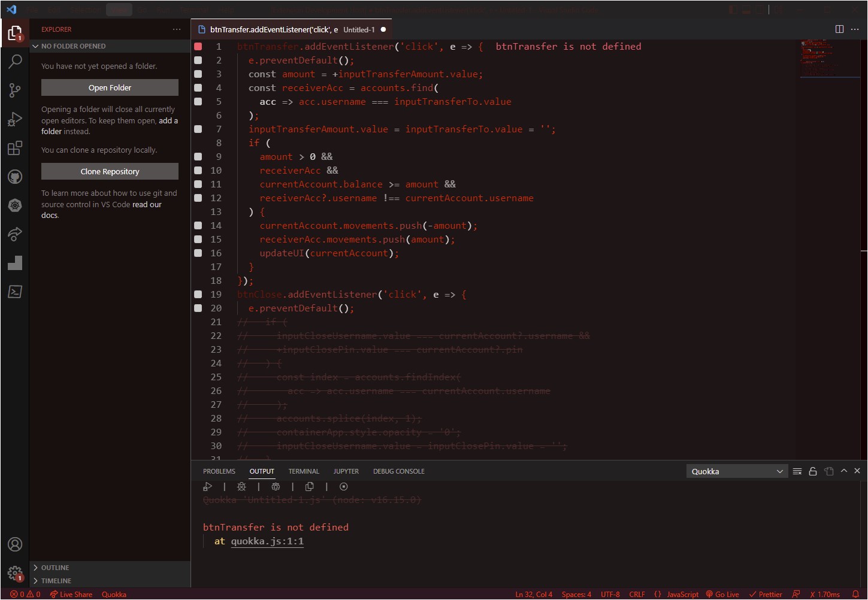Open the Manage gear icon
This screenshot has height=600, width=868.
pyautogui.click(x=15, y=574)
